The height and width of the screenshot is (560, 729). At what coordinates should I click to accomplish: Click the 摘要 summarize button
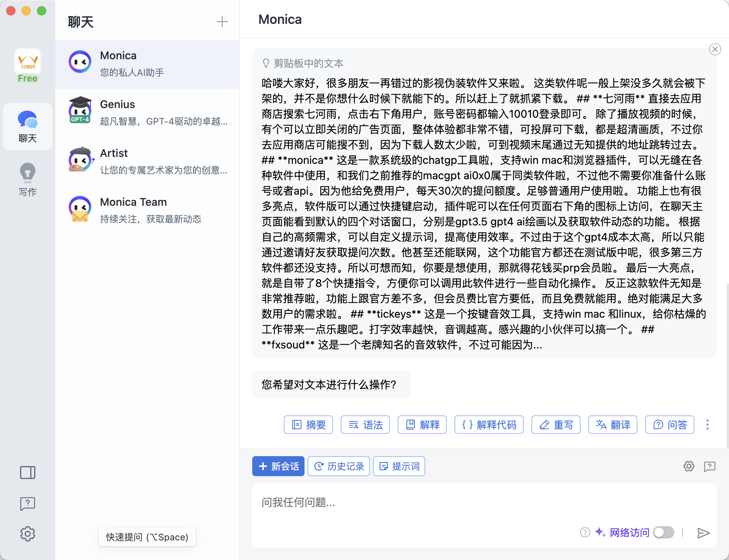(x=308, y=425)
